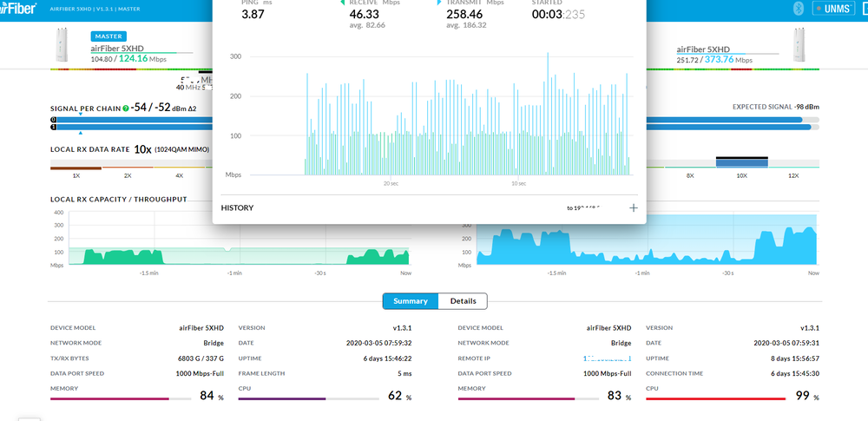Click the chain 0 signal indicator icon

[x=54, y=119]
